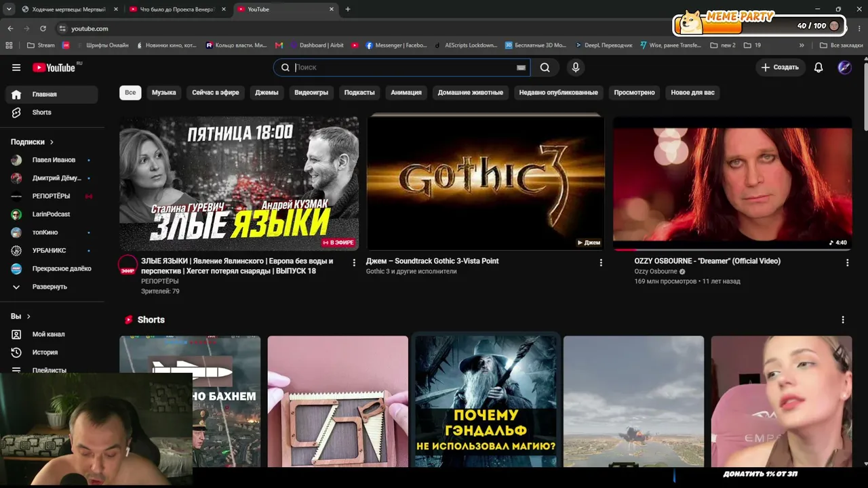The image size is (868, 488).
Task: Open the DeepL Переводчик bookmark
Action: tap(604, 45)
